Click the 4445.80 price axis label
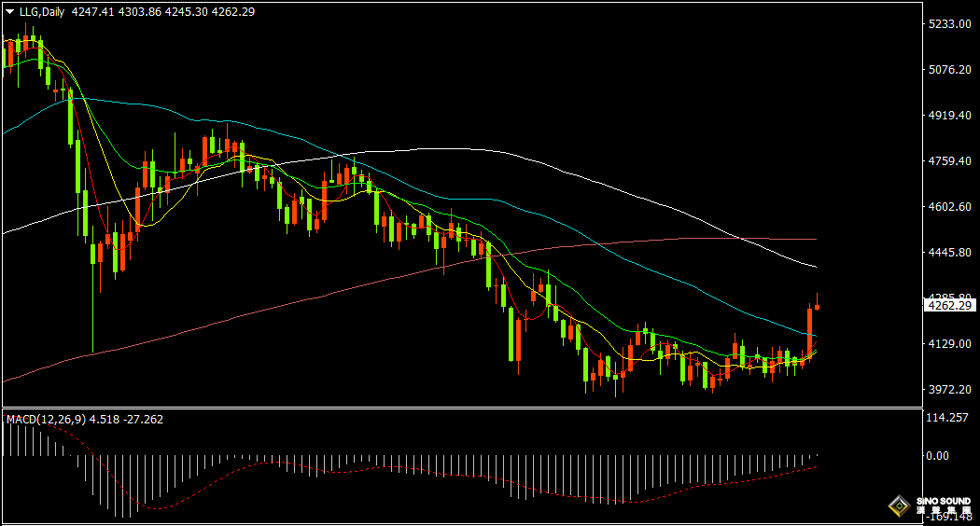This screenshot has width=980, height=526. [x=950, y=252]
